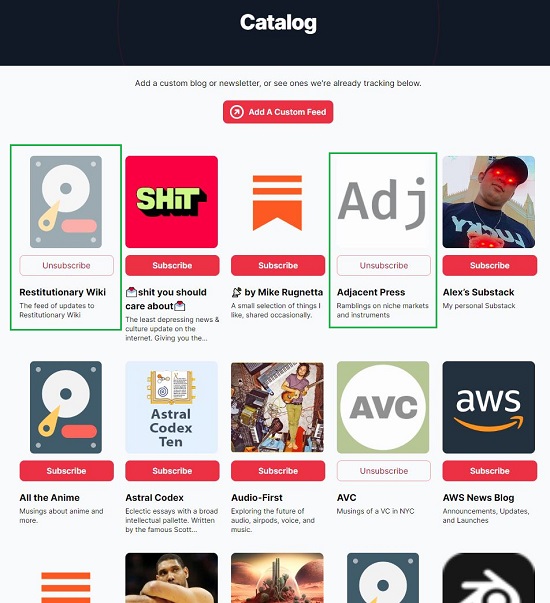This screenshot has width=550, height=603.
Task: Subscribe to shit you should care about
Action: (172, 265)
